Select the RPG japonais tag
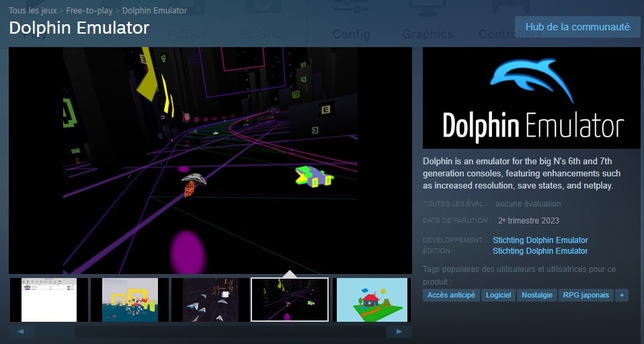 click(586, 295)
